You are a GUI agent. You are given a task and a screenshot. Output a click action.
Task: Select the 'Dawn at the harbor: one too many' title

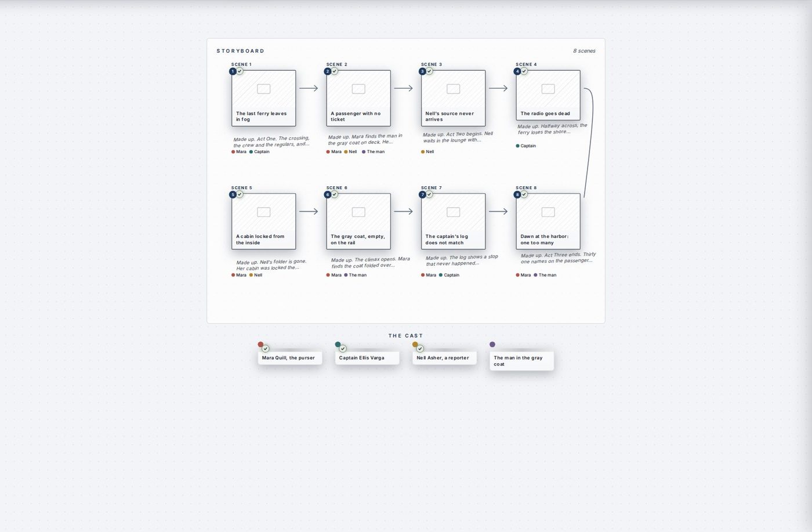click(545, 240)
